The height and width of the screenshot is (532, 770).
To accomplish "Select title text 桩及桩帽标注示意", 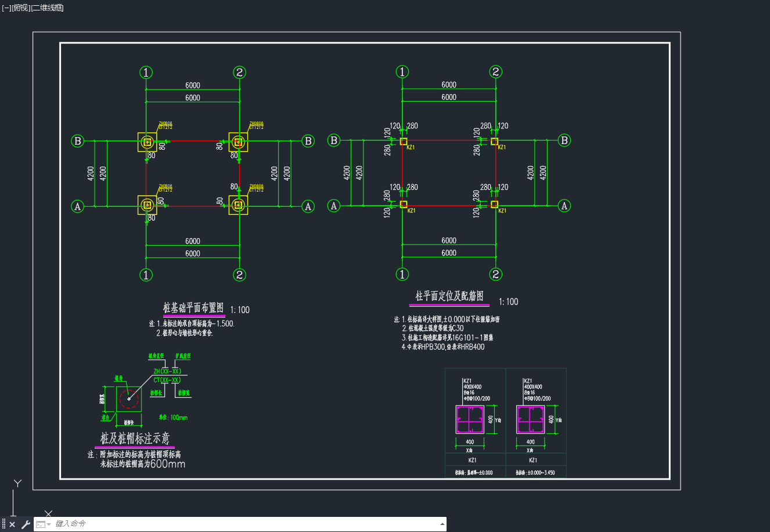I will pos(135,438).
